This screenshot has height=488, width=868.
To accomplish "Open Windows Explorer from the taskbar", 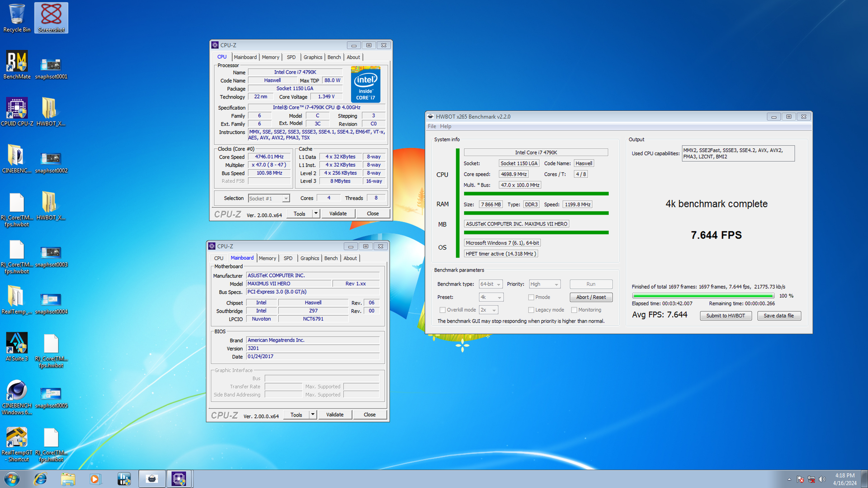I will click(68, 479).
